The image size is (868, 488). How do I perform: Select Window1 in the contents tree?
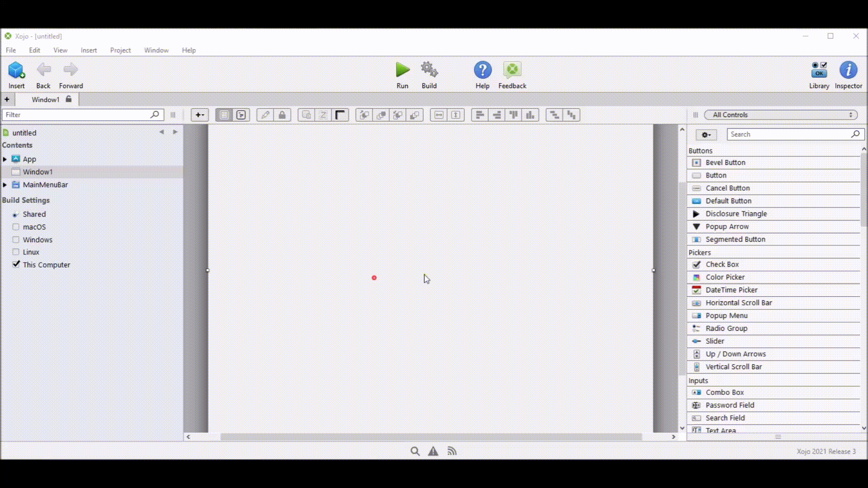click(38, 172)
